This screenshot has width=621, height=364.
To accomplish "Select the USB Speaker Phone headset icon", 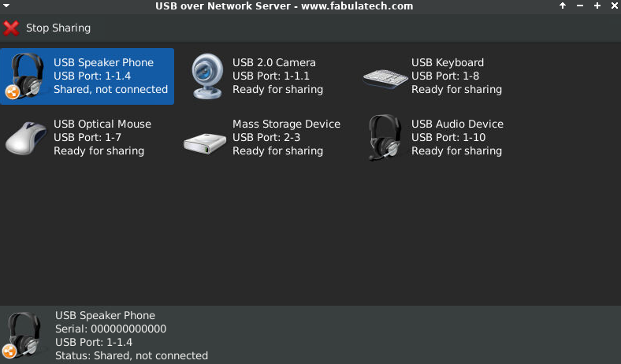I will 24,76.
